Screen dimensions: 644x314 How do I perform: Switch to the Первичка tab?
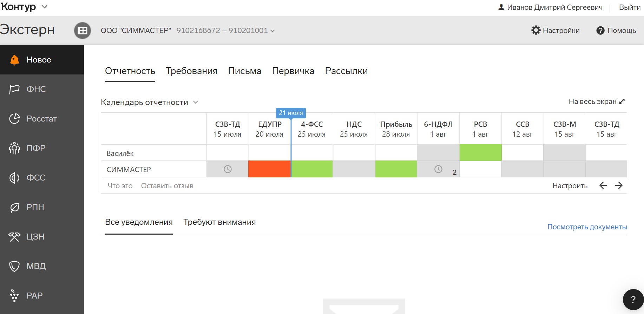(293, 71)
